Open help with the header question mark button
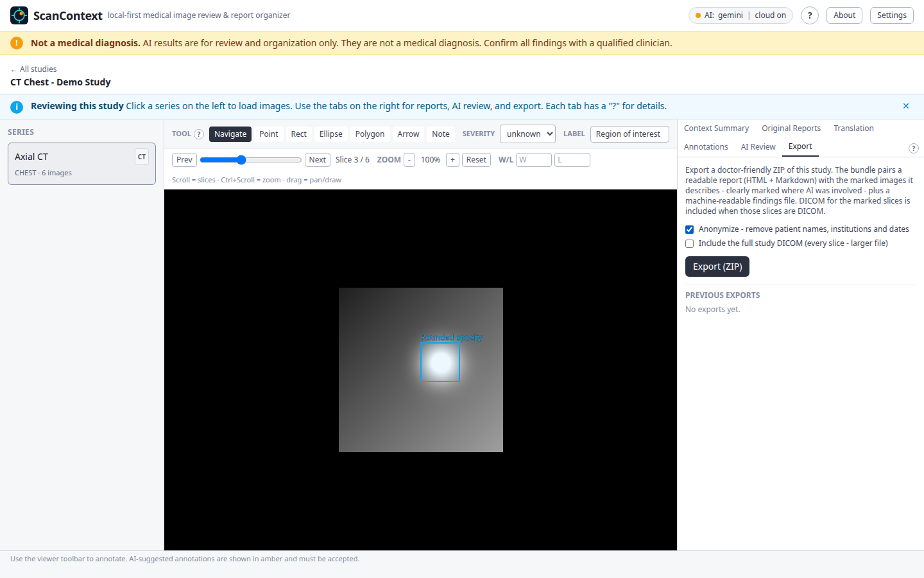The width and height of the screenshot is (924, 578). coord(810,15)
